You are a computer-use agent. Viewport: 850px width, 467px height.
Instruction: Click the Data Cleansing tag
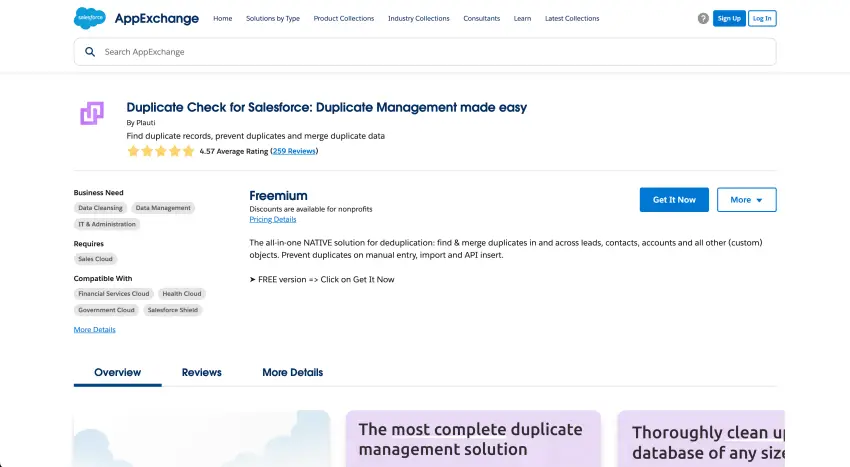(x=100, y=208)
